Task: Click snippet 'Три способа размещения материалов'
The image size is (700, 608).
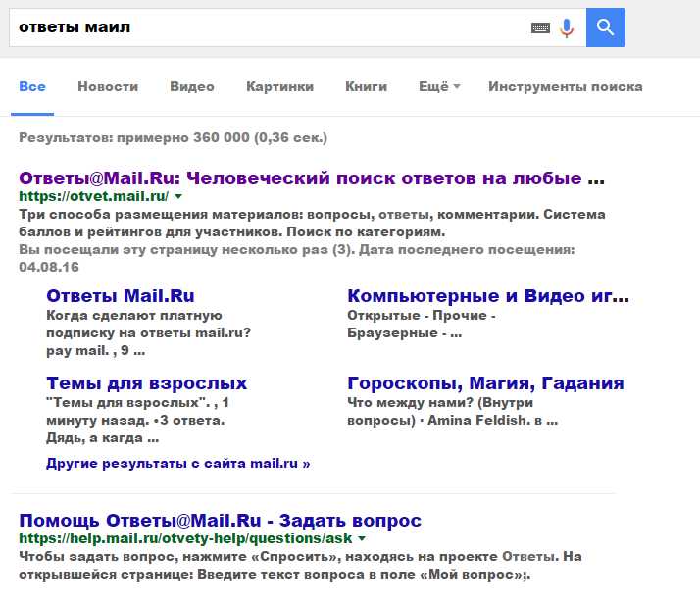Action: pos(312,224)
